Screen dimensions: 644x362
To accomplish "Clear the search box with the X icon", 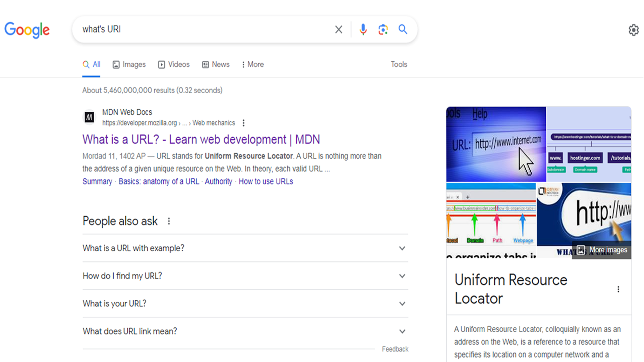I will coord(339,29).
